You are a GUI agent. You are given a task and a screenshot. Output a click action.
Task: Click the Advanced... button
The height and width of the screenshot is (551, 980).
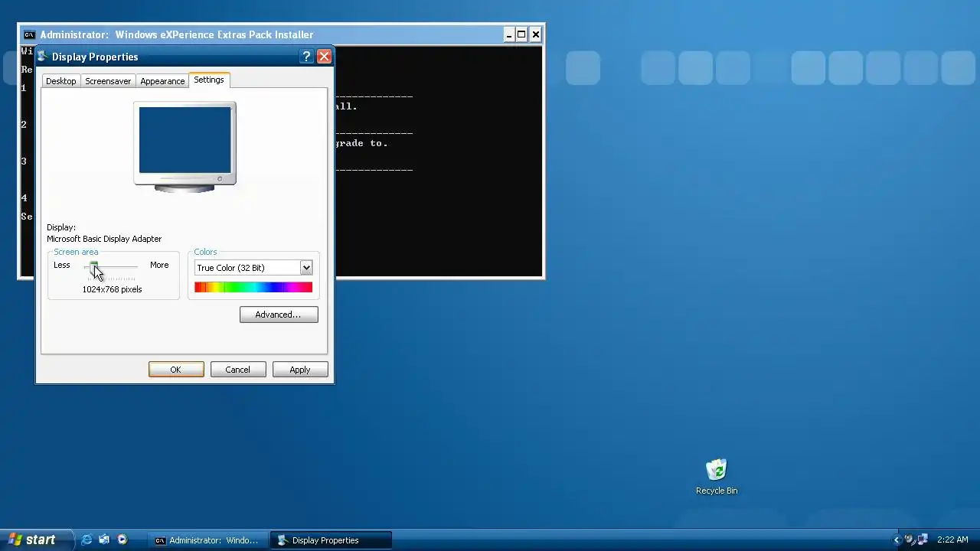(279, 315)
